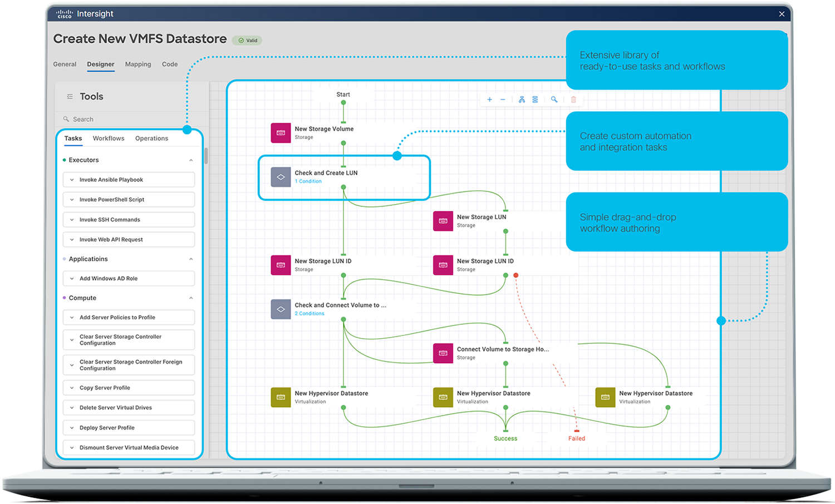This screenshot has height=504, width=835.
Task: Collapse the Executors section
Action: 191,160
